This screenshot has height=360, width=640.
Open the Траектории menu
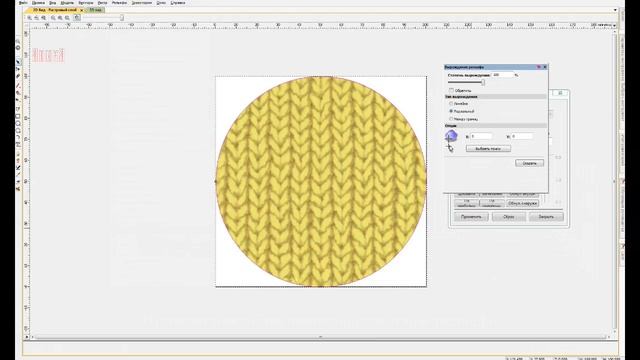[142, 2]
